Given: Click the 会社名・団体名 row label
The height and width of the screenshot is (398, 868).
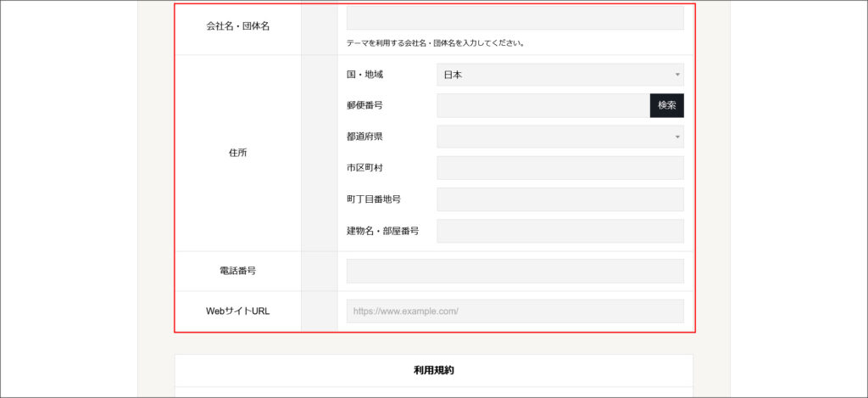Looking at the screenshot, I should 237,26.
